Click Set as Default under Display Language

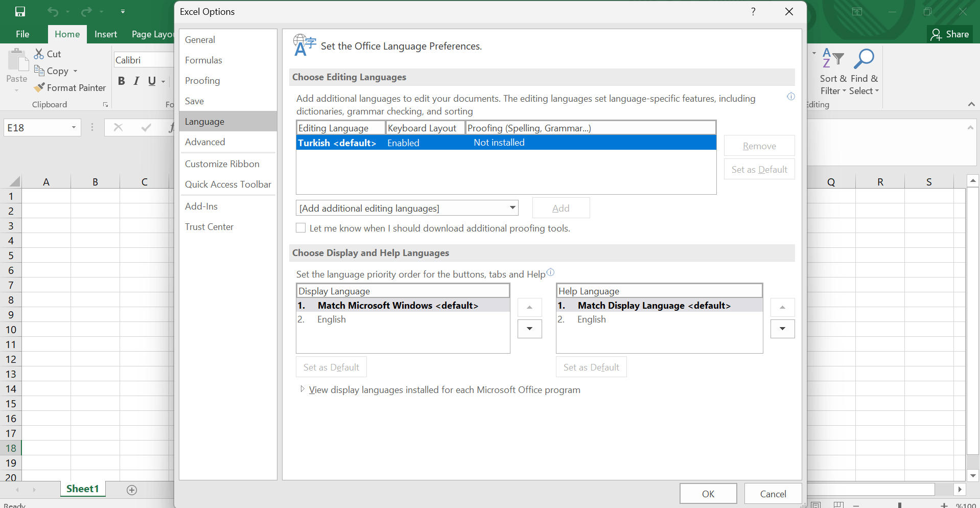point(331,367)
